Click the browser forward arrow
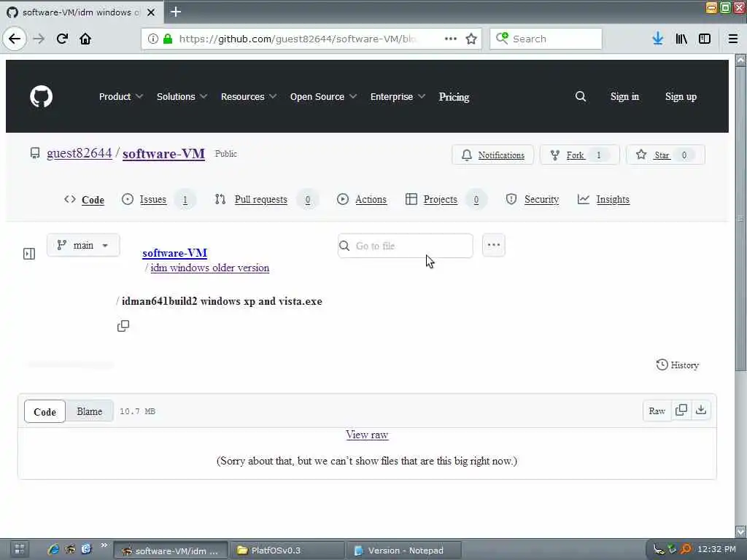Viewport: 747px width, 560px height. click(x=39, y=39)
